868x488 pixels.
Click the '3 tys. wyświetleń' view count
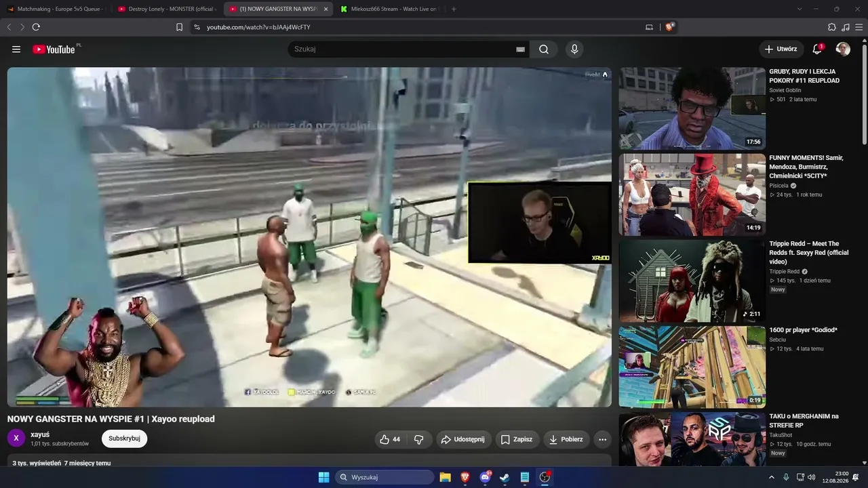coord(37,464)
